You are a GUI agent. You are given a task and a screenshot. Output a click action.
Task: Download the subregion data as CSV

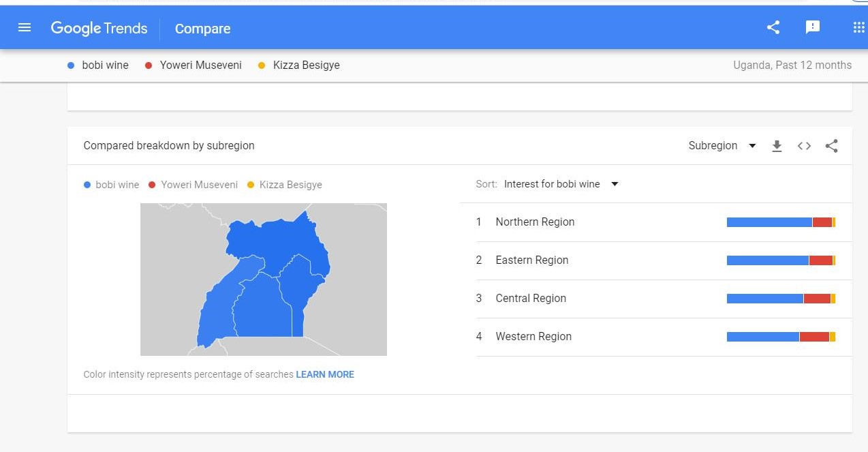click(777, 146)
